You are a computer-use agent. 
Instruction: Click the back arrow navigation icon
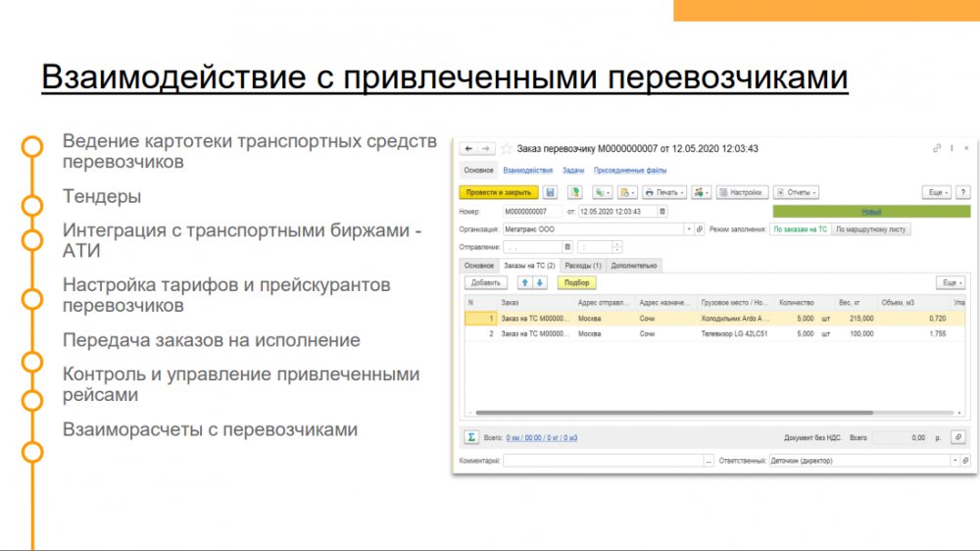(x=467, y=149)
